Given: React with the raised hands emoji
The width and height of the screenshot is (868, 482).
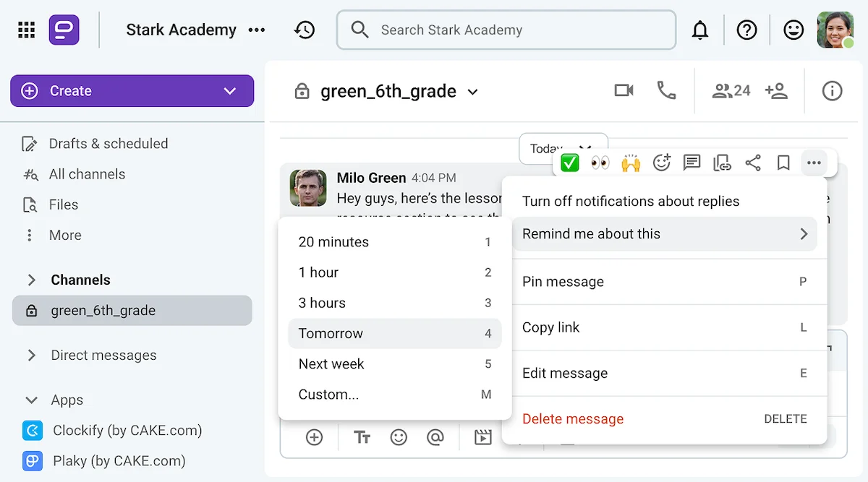Looking at the screenshot, I should click(631, 163).
